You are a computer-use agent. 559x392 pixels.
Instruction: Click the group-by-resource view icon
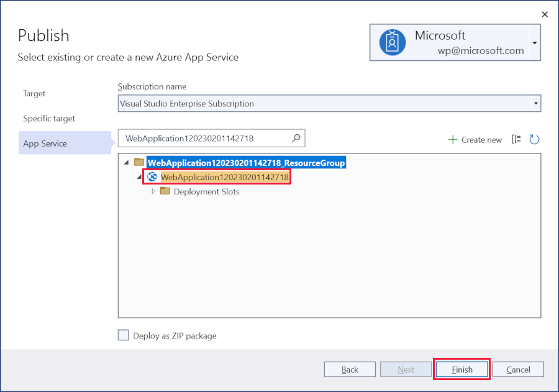tap(516, 140)
